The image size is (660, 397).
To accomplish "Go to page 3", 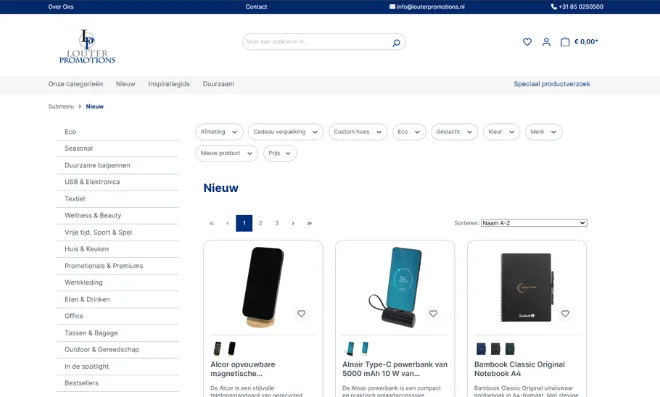I will 277,223.
